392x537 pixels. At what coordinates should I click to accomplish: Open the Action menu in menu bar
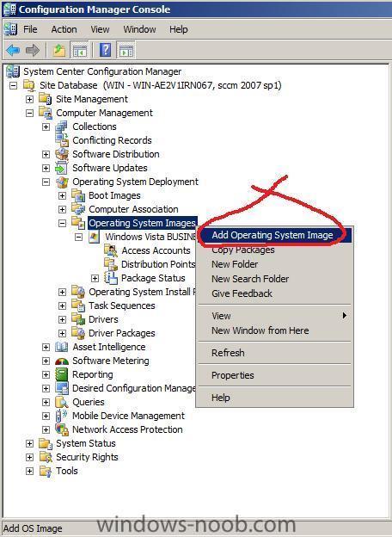point(64,29)
